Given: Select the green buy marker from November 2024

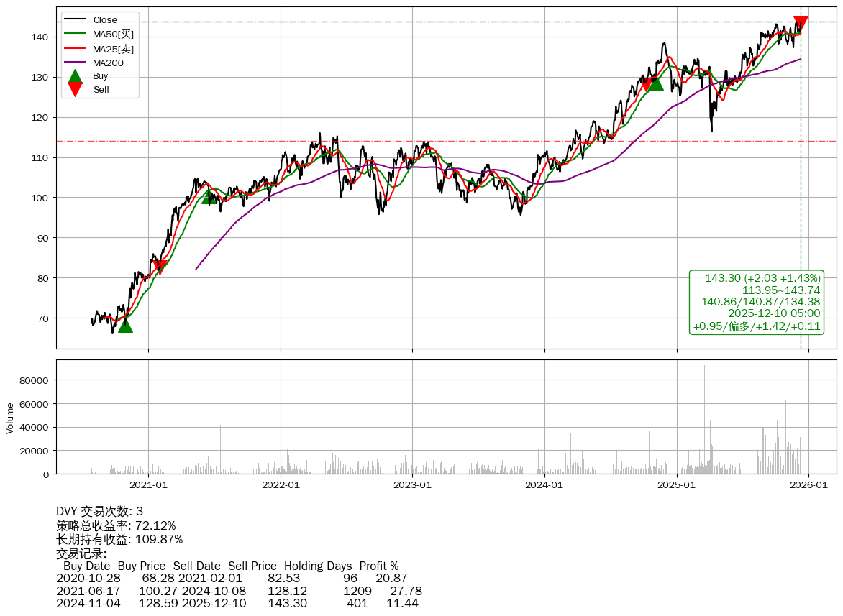Looking at the screenshot, I should [655, 83].
